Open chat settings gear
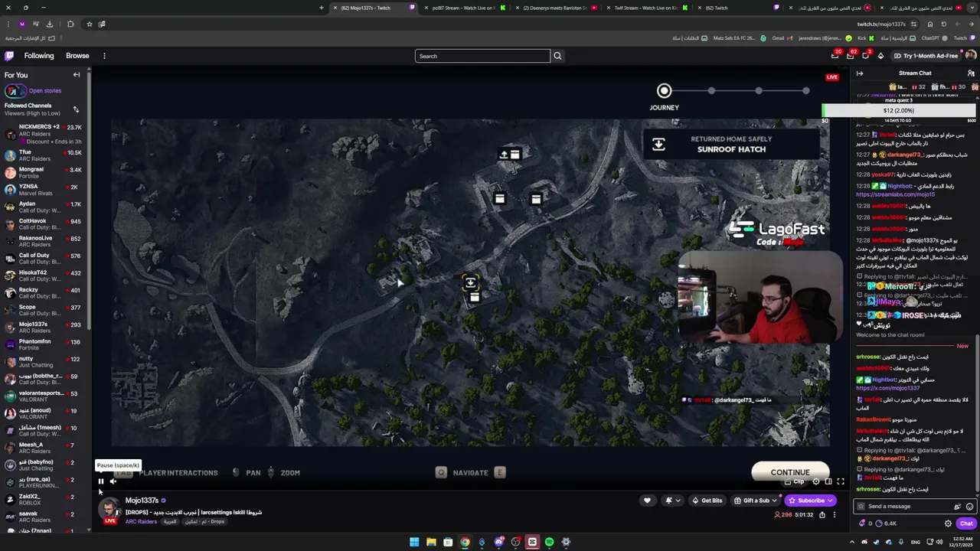The image size is (980, 551). pos(948,523)
